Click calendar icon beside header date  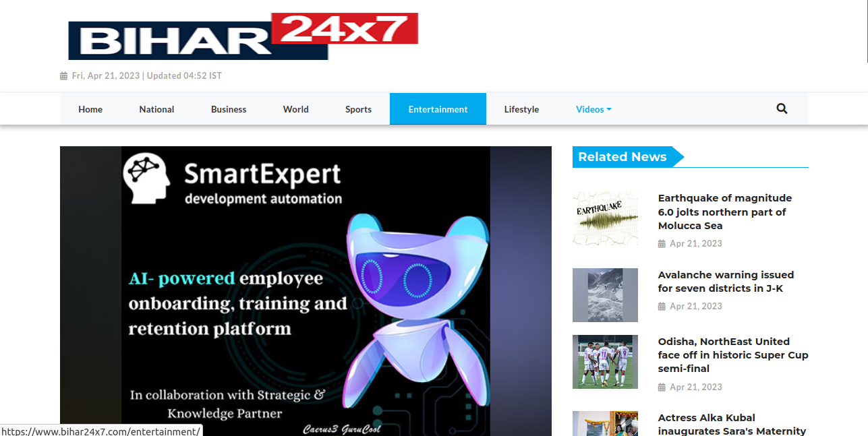click(64, 76)
